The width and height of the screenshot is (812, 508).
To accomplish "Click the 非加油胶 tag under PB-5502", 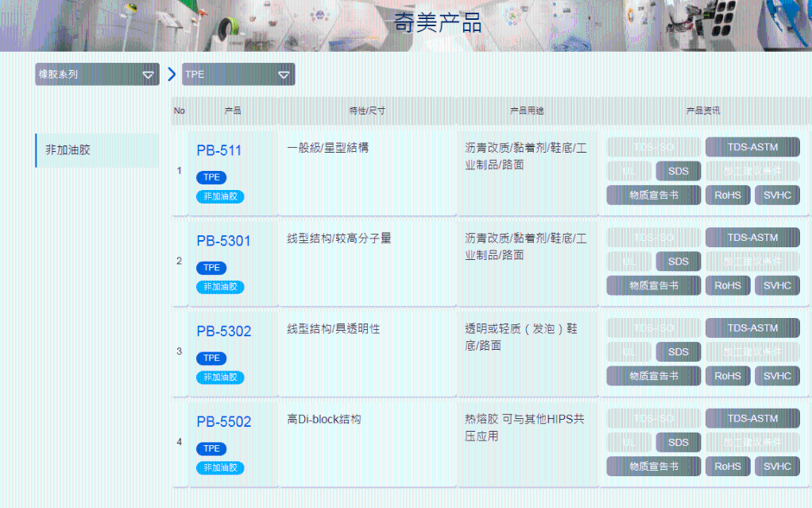I will (220, 468).
